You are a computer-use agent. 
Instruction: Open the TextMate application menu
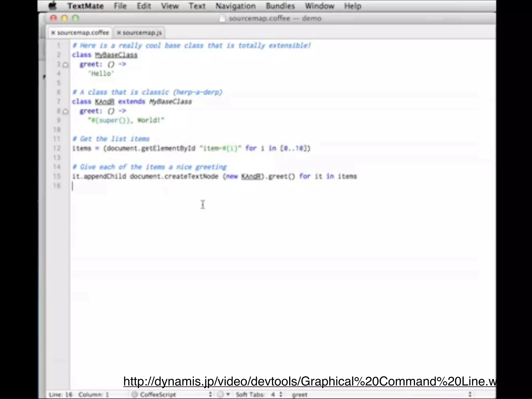(x=85, y=6)
